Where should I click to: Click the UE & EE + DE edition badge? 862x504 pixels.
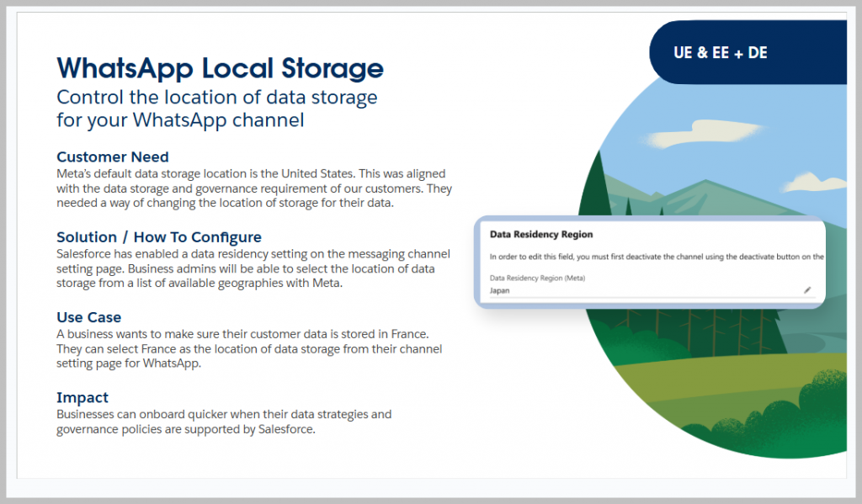coord(721,53)
